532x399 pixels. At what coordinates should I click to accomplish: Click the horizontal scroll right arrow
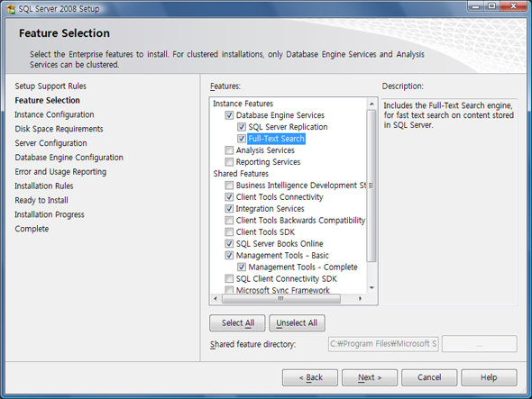tap(361, 299)
